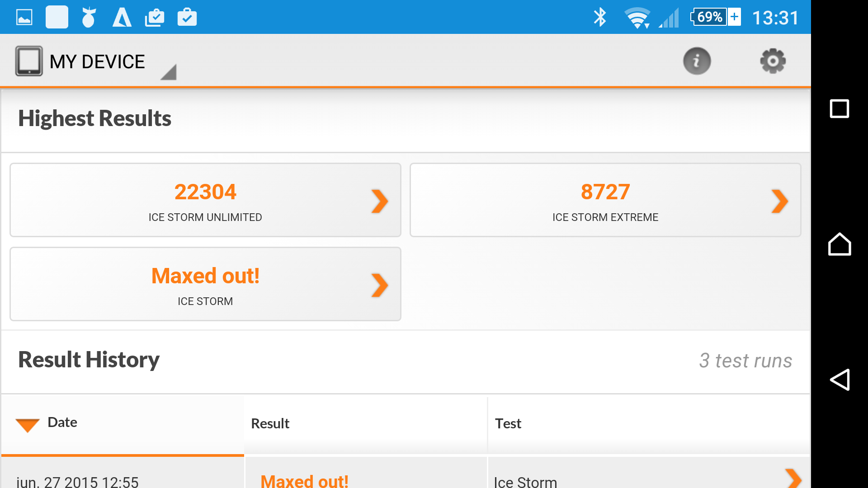
Task: Tap the Result History heading
Action: point(89,360)
